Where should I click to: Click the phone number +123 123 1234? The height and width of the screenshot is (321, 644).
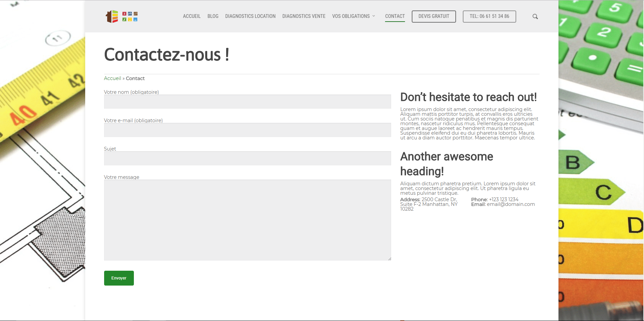(503, 199)
